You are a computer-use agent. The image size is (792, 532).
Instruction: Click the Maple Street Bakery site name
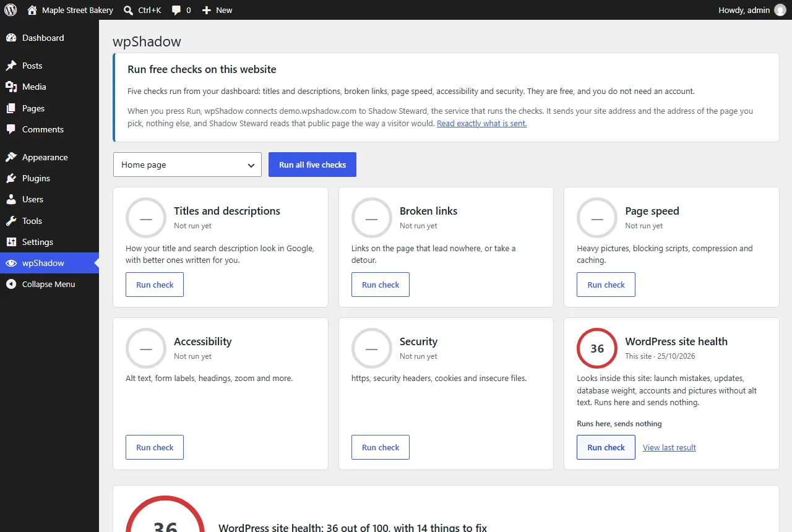(x=77, y=10)
